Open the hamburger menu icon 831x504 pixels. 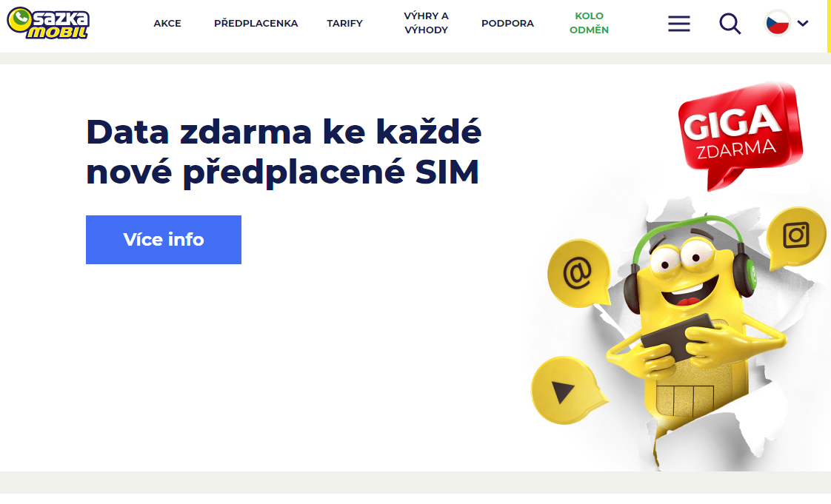click(x=679, y=23)
